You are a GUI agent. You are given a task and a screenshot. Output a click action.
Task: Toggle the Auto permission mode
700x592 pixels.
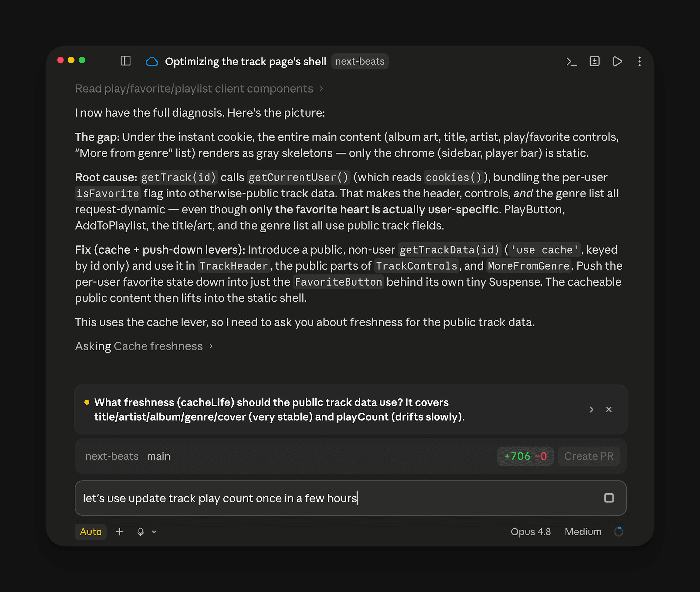pos(90,532)
